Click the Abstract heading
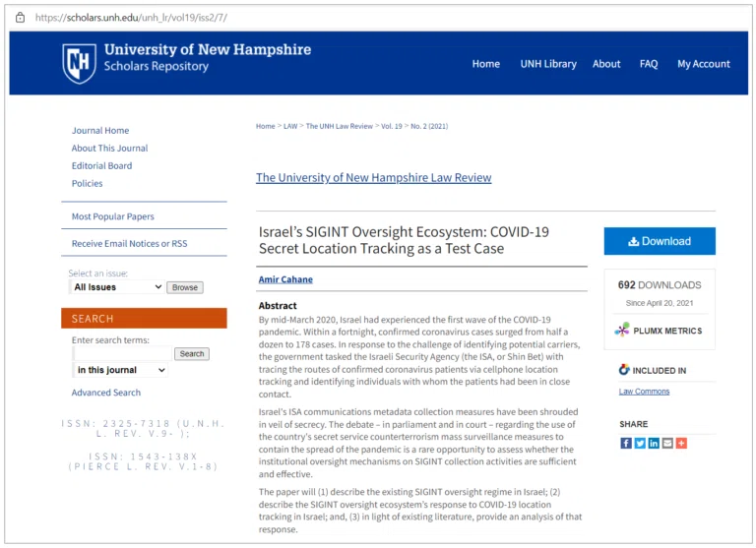756x548 pixels. (278, 306)
